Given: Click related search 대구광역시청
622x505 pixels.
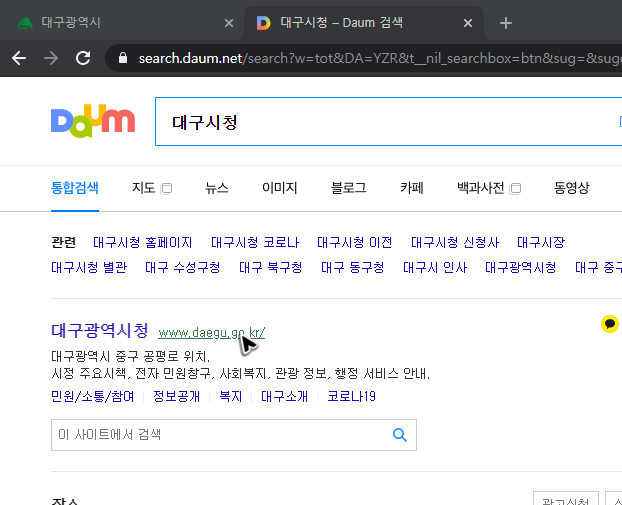Looking at the screenshot, I should [520, 267].
